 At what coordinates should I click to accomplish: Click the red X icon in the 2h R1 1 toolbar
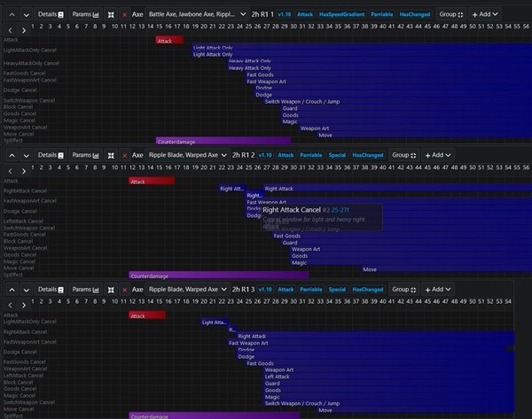124,15
